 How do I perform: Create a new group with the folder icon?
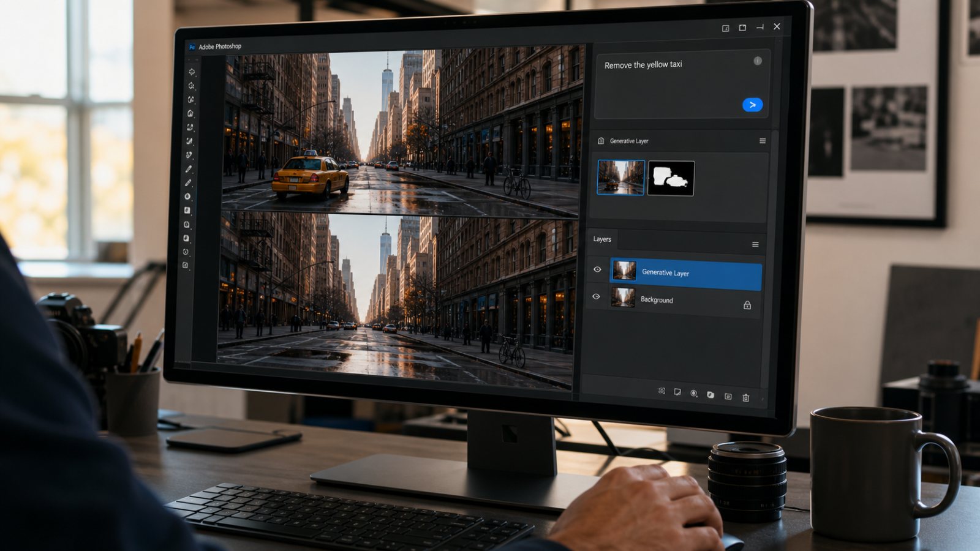coord(710,395)
